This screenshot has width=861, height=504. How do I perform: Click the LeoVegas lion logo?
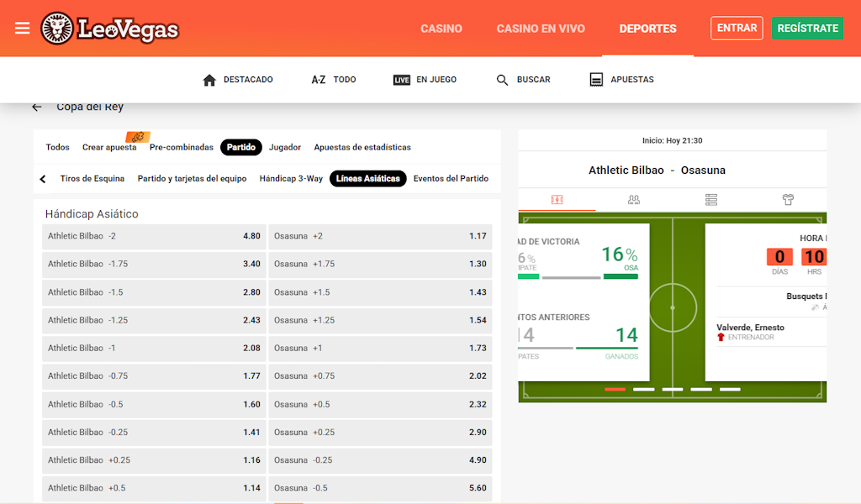pyautogui.click(x=57, y=29)
